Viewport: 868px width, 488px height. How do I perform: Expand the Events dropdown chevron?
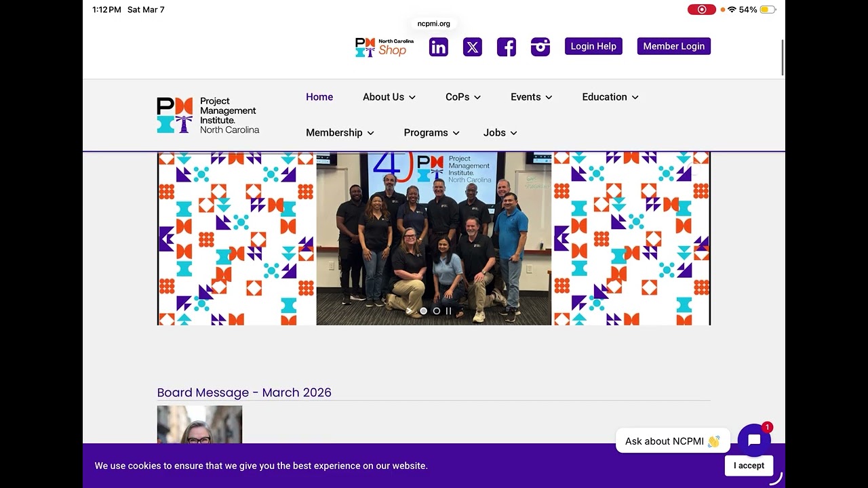(x=549, y=98)
